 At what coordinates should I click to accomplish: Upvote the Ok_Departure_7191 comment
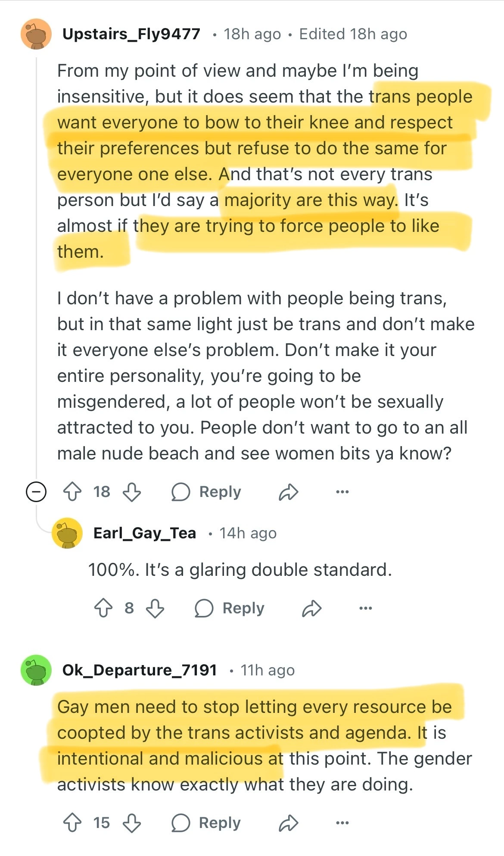[72, 823]
